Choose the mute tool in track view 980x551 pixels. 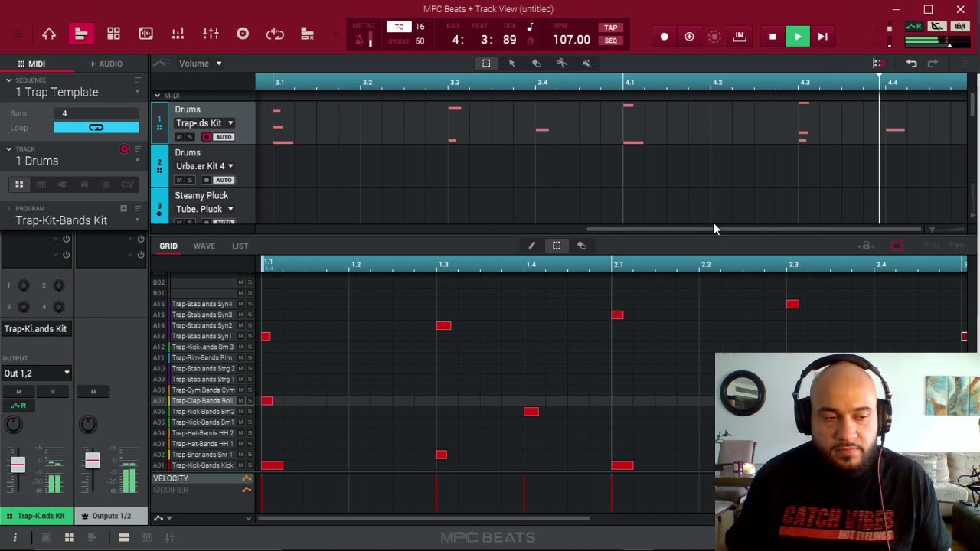(586, 64)
